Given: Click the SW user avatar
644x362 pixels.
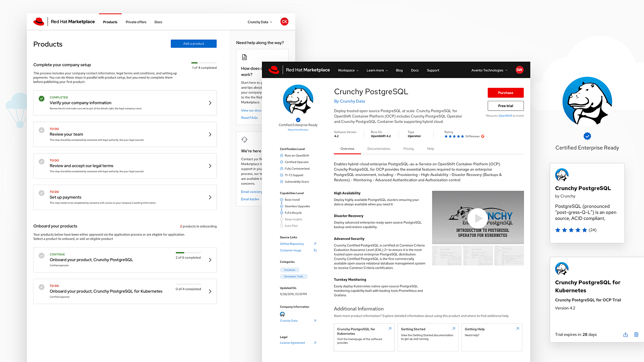Looking at the screenshot, I should tap(519, 70).
